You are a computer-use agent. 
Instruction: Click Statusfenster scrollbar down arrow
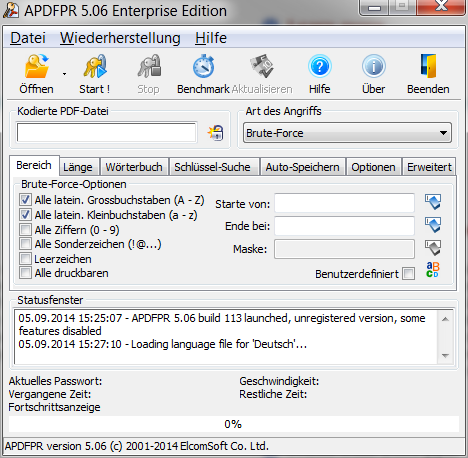coord(445,356)
